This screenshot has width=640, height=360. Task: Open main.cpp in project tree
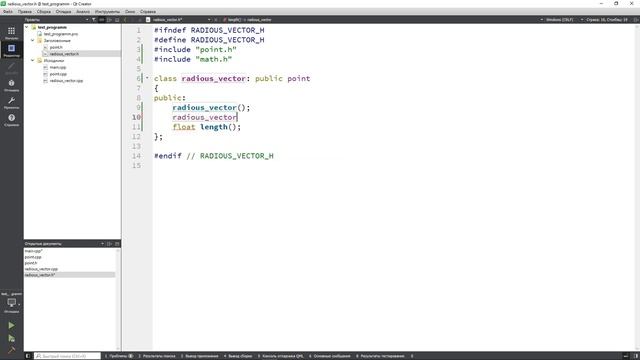(58, 67)
